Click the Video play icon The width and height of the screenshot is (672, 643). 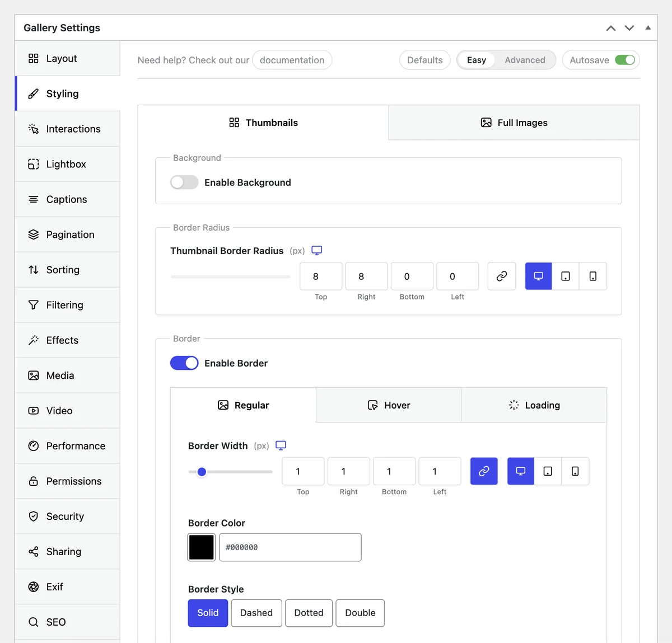[34, 411]
